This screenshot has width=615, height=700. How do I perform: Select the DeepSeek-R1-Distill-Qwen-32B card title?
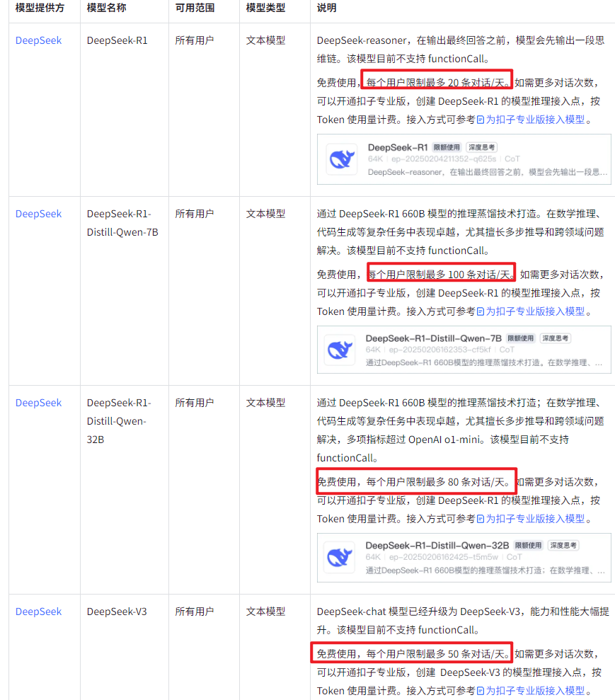click(437, 546)
